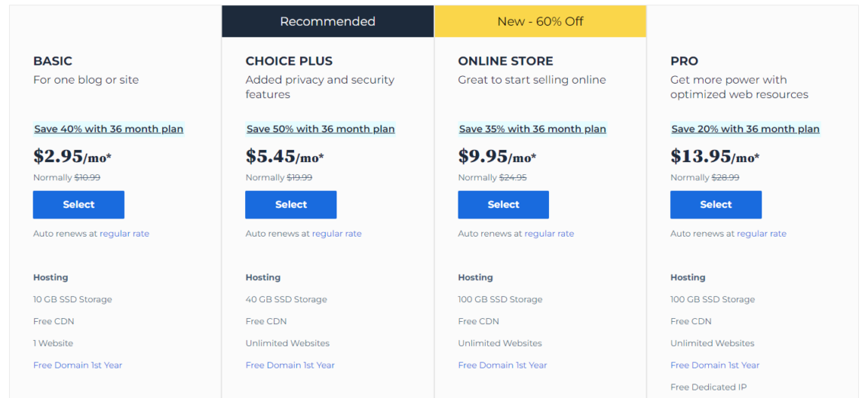The image size is (868, 398).
Task: Open Choice Plus Free Domain 1st Year link
Action: [x=290, y=365]
